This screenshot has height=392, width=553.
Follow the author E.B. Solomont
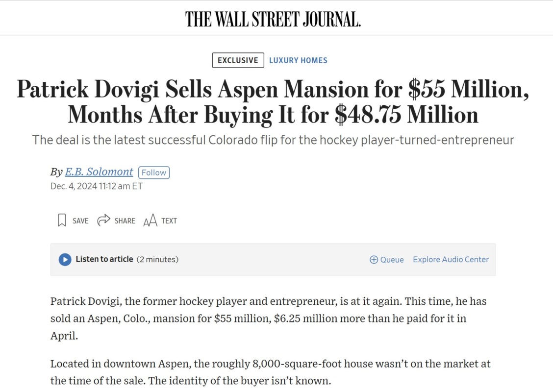tap(154, 172)
